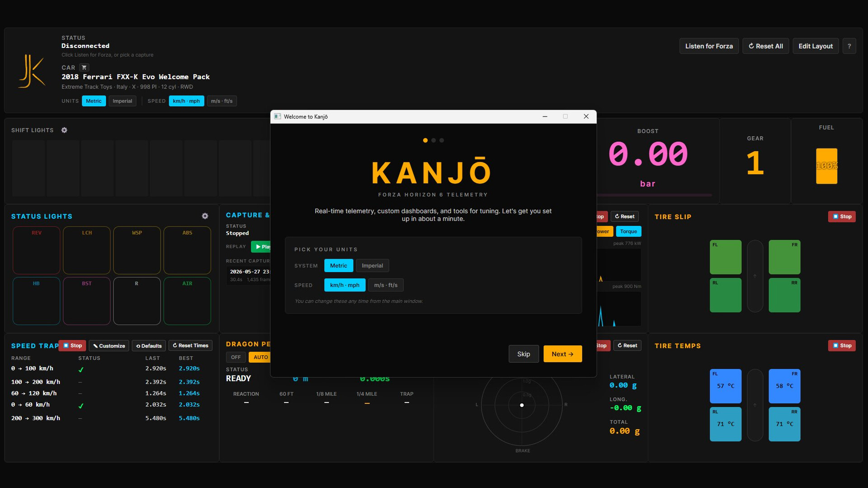Image resolution: width=868 pixels, height=488 pixels.
Task: Skip the welcome setup
Action: [524, 354]
